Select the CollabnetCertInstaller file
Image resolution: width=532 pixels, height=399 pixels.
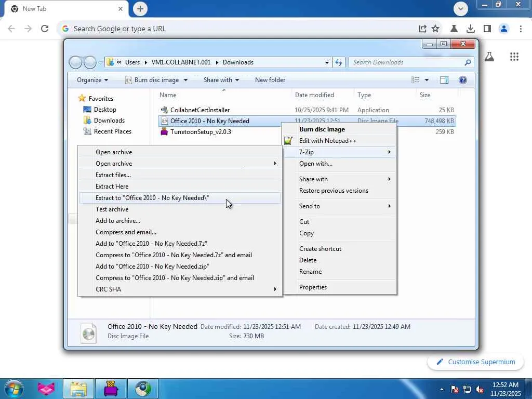click(x=307, y=110)
